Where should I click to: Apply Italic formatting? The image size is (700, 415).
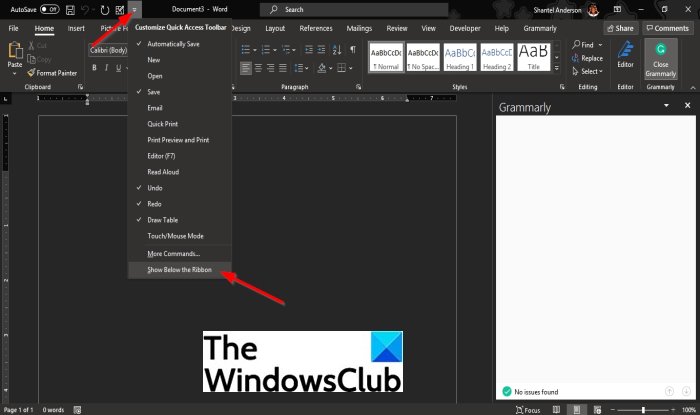(106, 68)
